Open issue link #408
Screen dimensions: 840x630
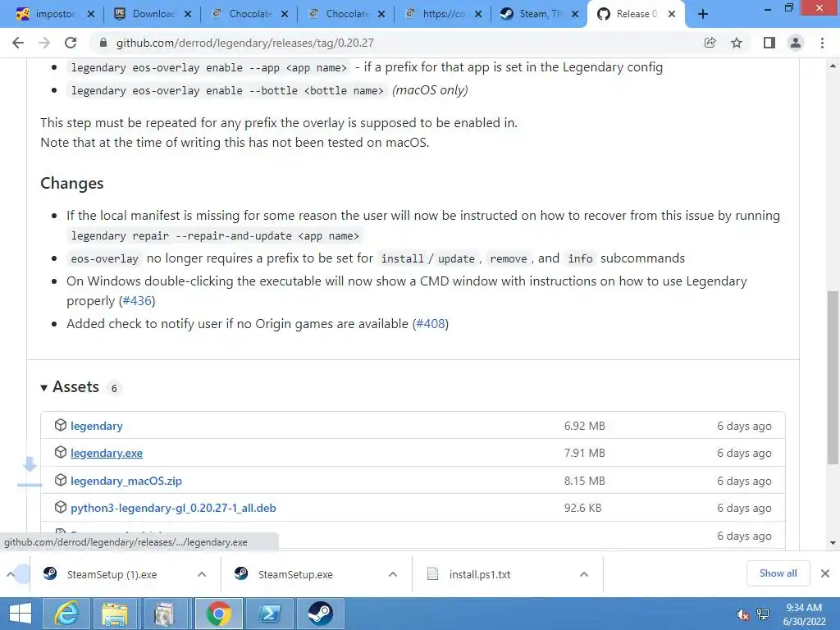point(431,323)
